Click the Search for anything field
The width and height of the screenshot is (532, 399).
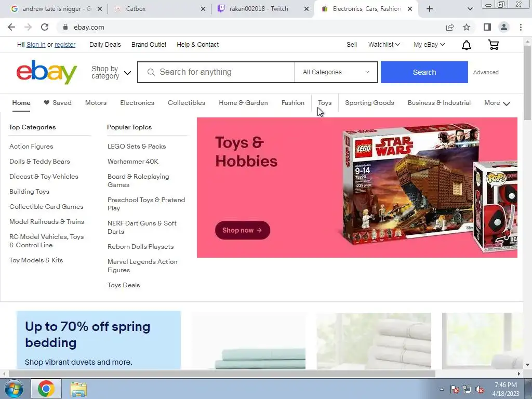point(216,72)
